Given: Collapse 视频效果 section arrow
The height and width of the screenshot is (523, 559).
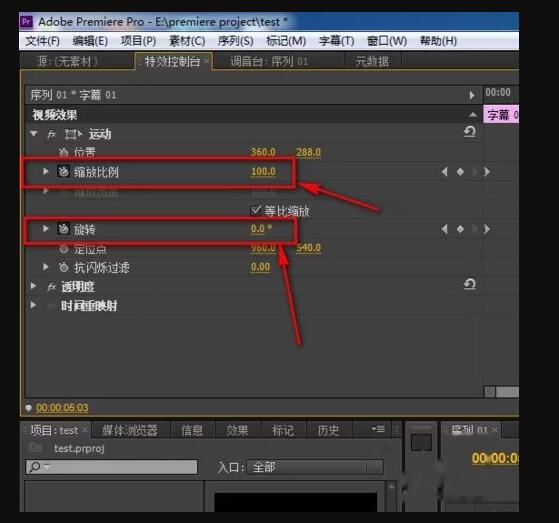Looking at the screenshot, I should [473, 114].
